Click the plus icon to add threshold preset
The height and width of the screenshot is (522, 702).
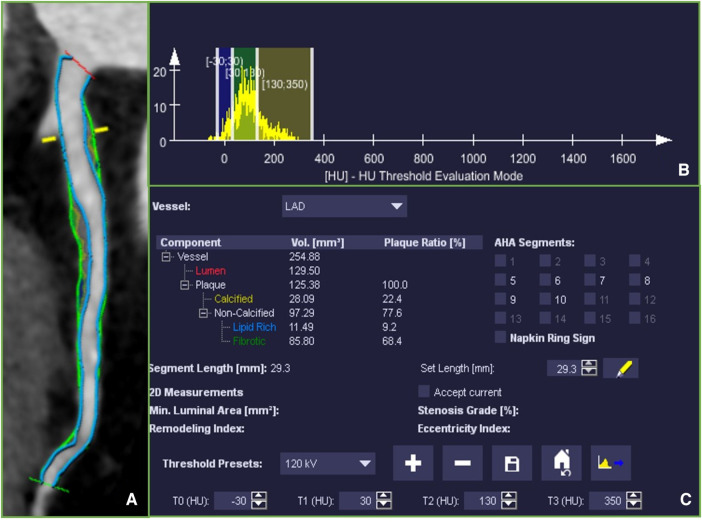(x=413, y=463)
